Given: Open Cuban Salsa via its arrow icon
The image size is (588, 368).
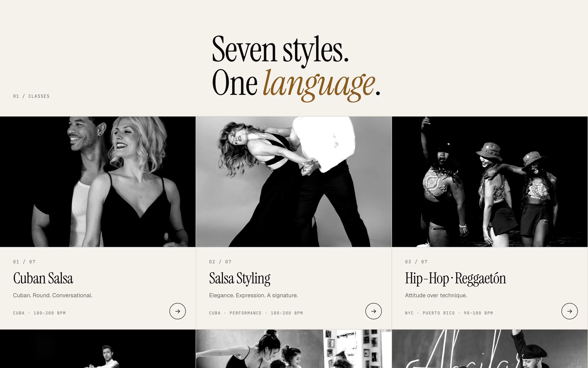Looking at the screenshot, I should click(178, 311).
